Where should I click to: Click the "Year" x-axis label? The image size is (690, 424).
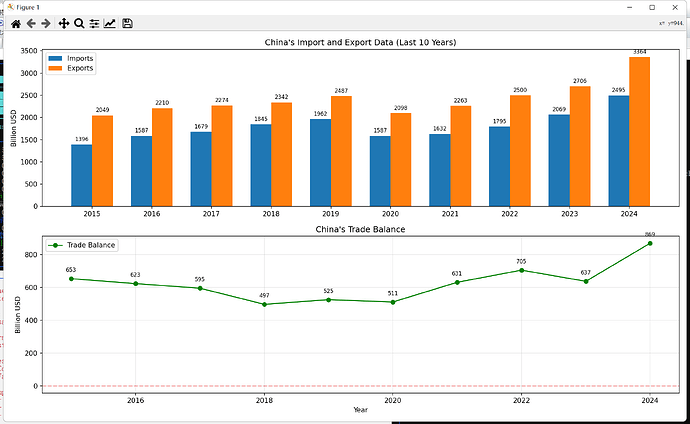coord(360,410)
